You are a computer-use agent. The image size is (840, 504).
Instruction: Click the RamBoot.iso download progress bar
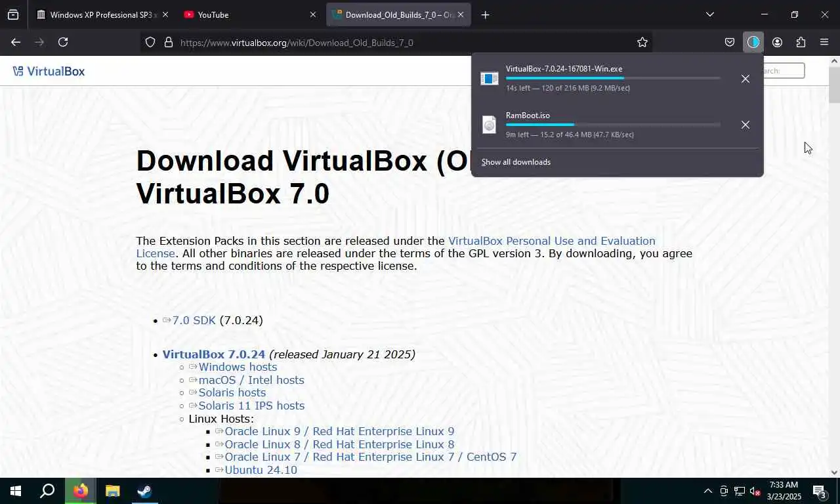(613, 125)
